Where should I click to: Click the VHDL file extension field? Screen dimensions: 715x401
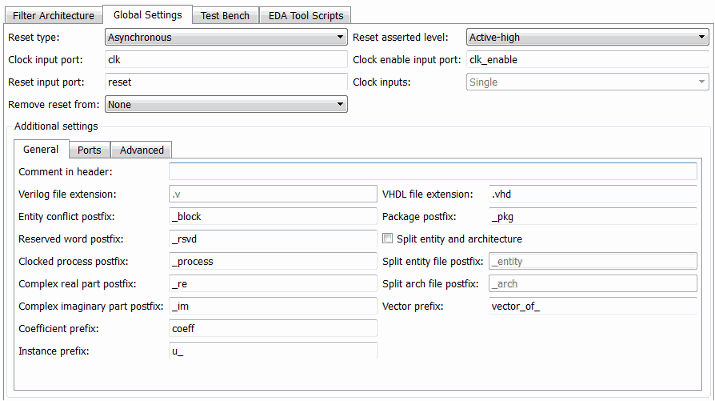pyautogui.click(x=592, y=194)
